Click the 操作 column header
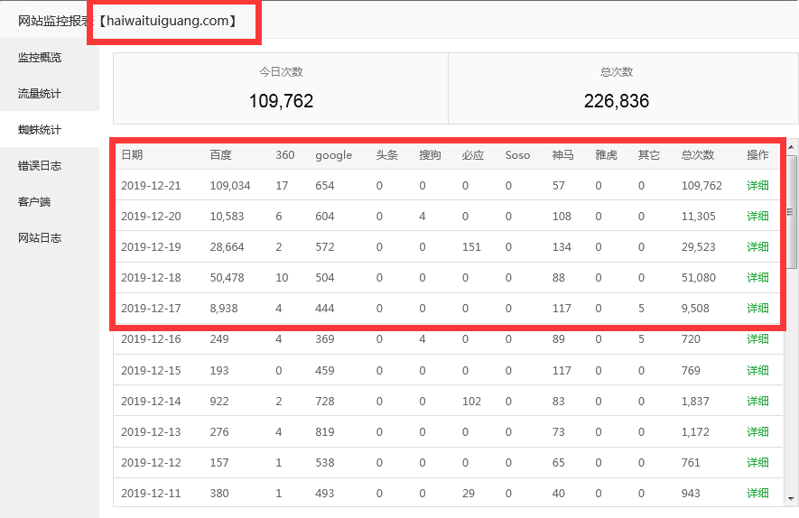The height and width of the screenshot is (518, 799). click(x=758, y=155)
